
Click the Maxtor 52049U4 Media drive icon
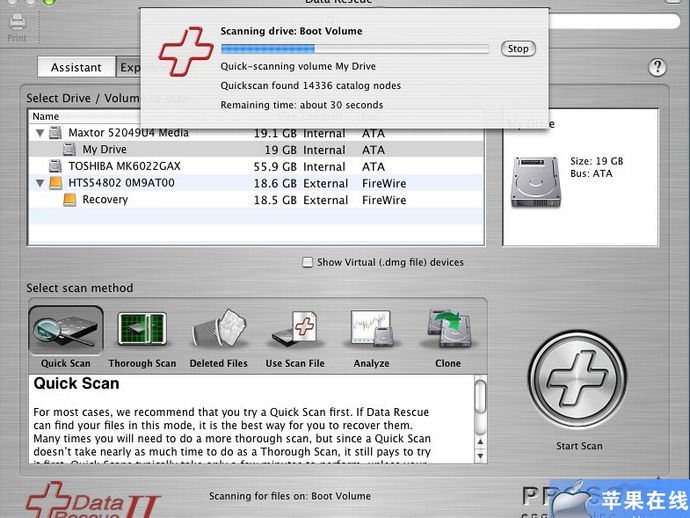click(x=55, y=132)
